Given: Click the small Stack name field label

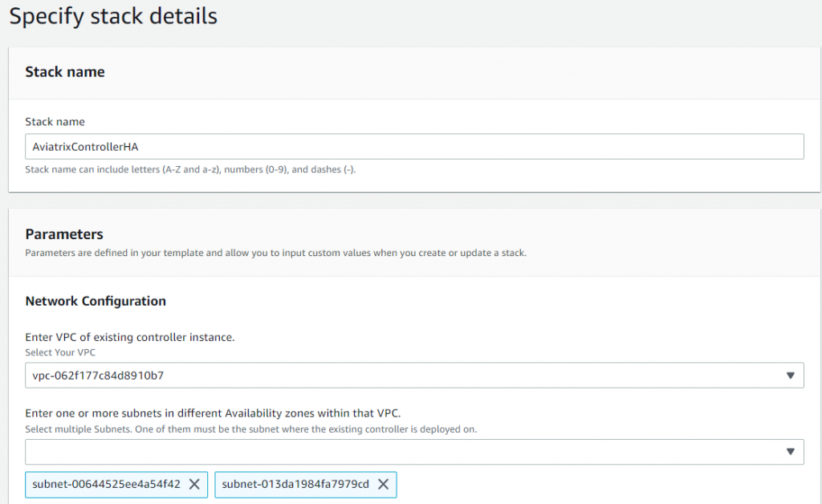Looking at the screenshot, I should click(x=55, y=121).
